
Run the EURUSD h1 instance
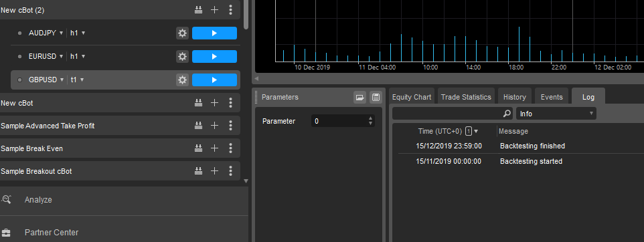click(x=214, y=57)
